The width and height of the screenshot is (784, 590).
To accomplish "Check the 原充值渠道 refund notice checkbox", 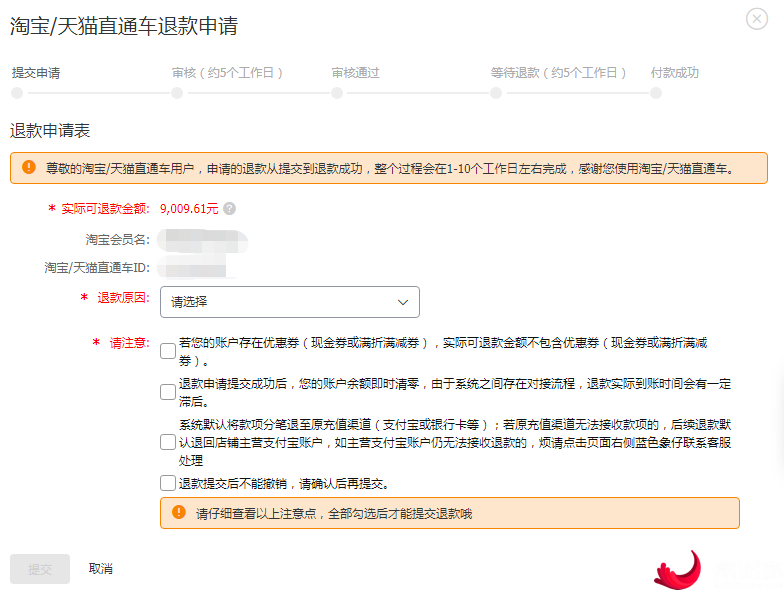I will point(168,442).
